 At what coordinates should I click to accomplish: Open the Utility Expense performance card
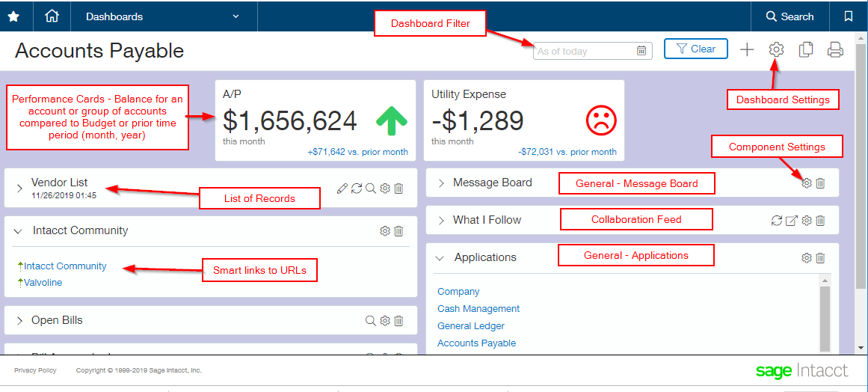point(523,120)
